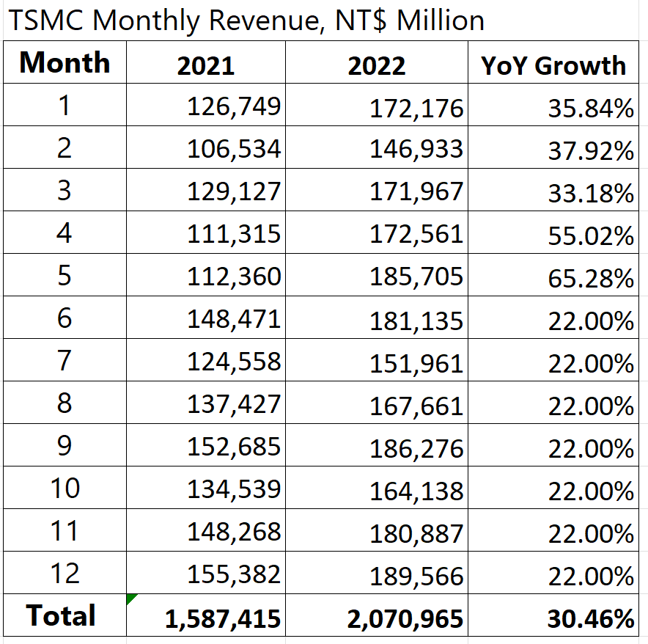Click month 10 label cell

pyautogui.click(x=65, y=488)
